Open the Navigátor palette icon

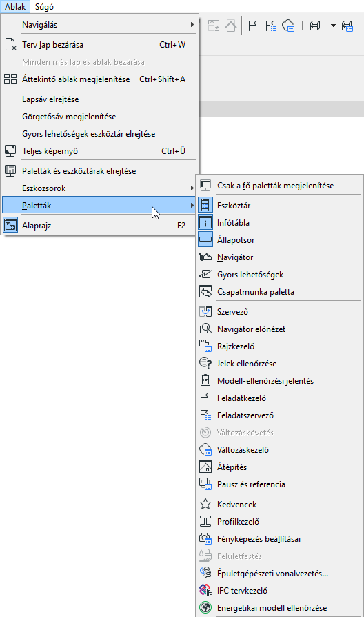point(205,257)
